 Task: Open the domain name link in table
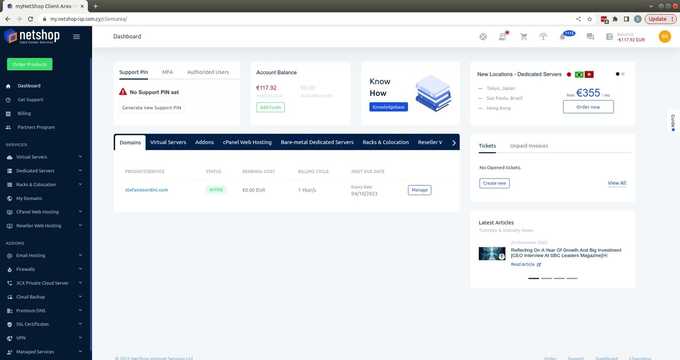point(146,190)
